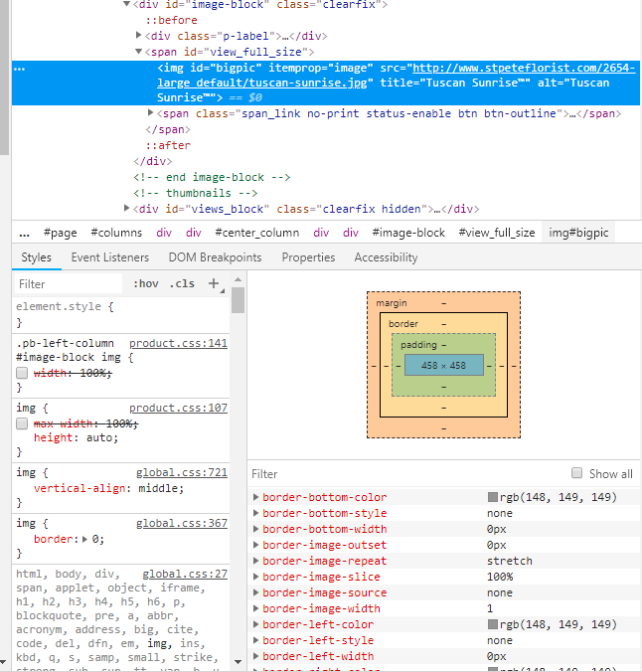The image size is (642, 672).
Task: Expand the div views_block node
Action: (127, 209)
